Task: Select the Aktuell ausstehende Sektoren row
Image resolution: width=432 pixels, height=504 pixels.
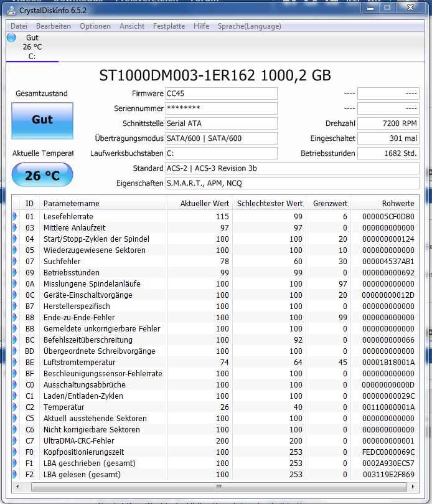Action: click(x=215, y=419)
